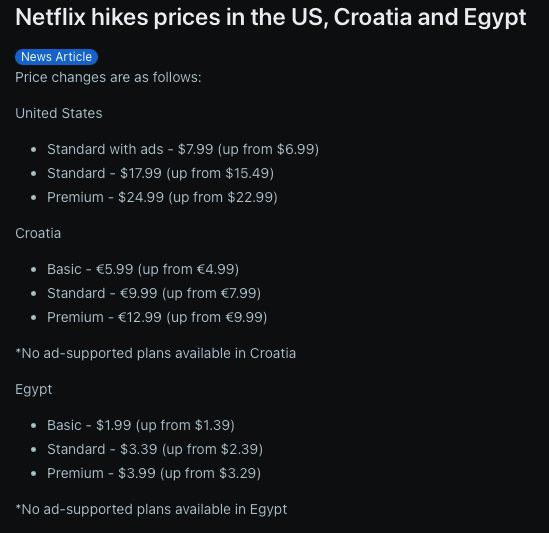Screen dimensions: 549x533
Task: Click the Croatia Basic €5.99 item
Action: click(143, 270)
